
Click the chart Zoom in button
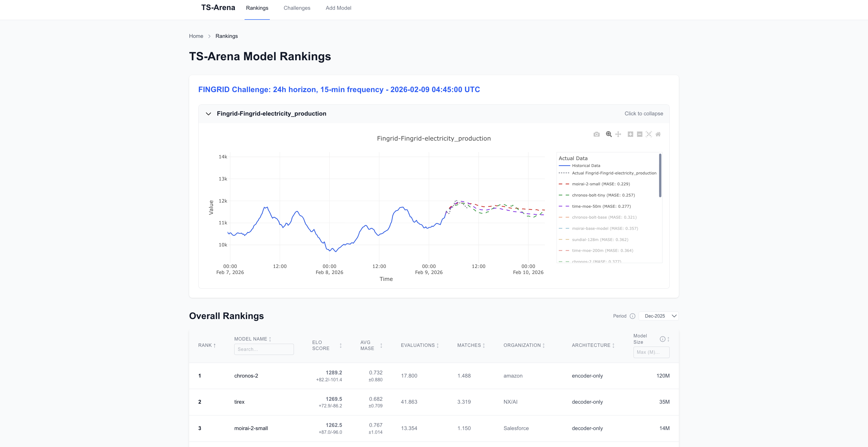[x=630, y=134]
